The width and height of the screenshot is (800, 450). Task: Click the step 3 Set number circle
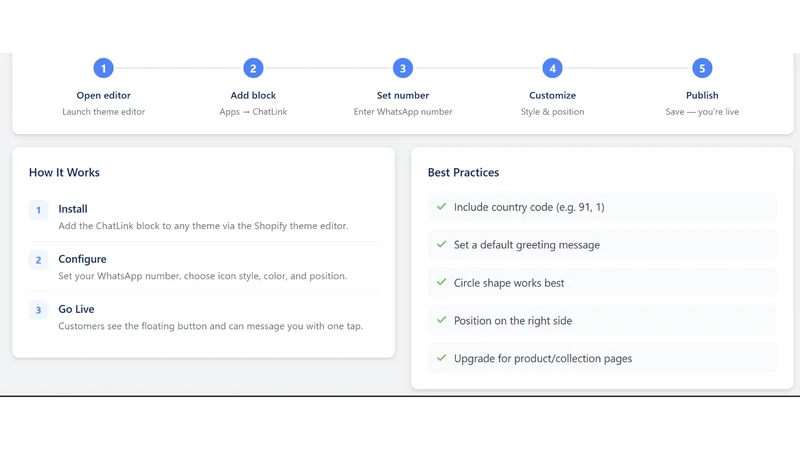click(403, 68)
